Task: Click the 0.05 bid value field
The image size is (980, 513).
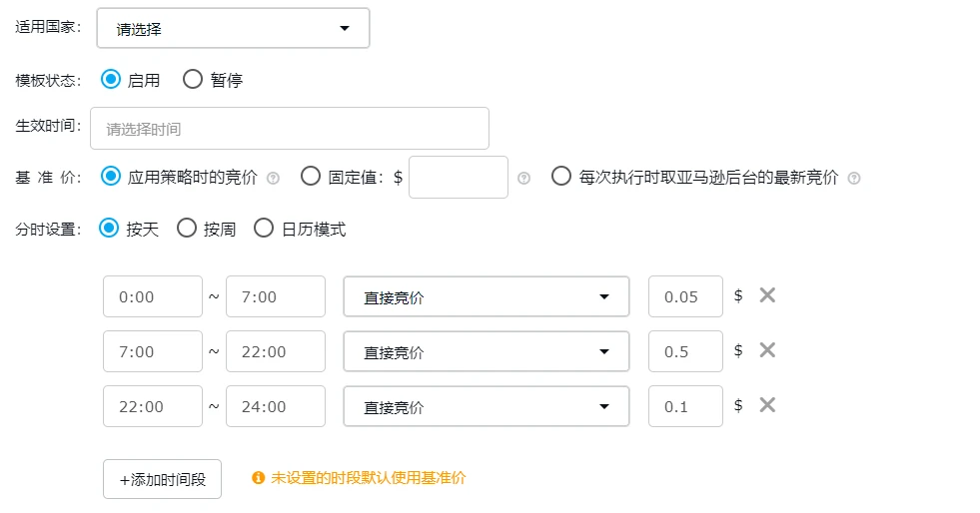Action: [x=685, y=296]
